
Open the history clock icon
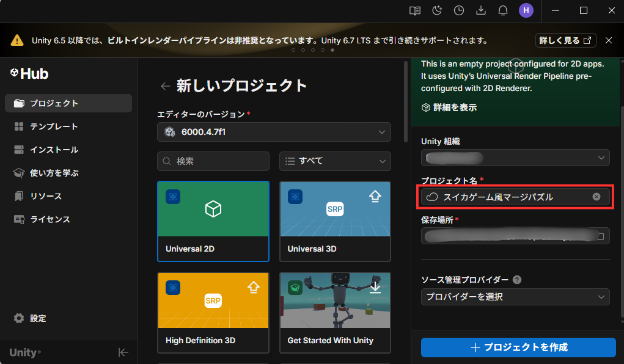point(459,11)
